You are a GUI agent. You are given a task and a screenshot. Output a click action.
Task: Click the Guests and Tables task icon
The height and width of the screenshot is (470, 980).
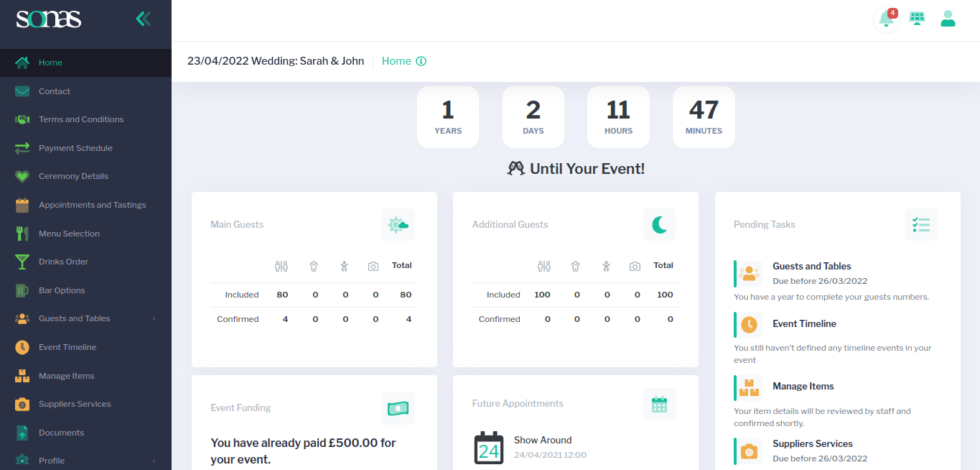coord(750,274)
